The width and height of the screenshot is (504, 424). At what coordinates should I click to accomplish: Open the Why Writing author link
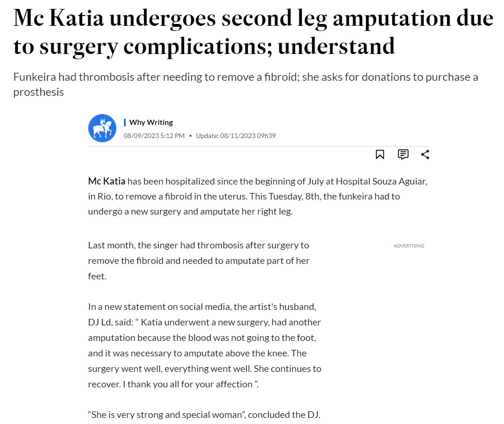point(151,122)
